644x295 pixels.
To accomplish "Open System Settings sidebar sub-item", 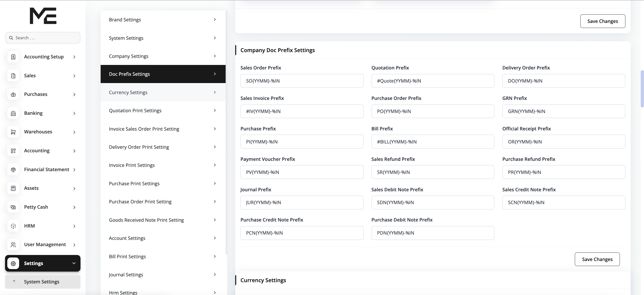I will point(42,282).
